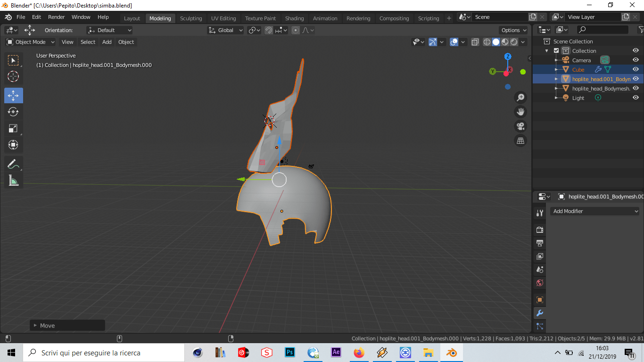Open Scene properties tab
This screenshot has height=362, width=644.
pos(540,270)
